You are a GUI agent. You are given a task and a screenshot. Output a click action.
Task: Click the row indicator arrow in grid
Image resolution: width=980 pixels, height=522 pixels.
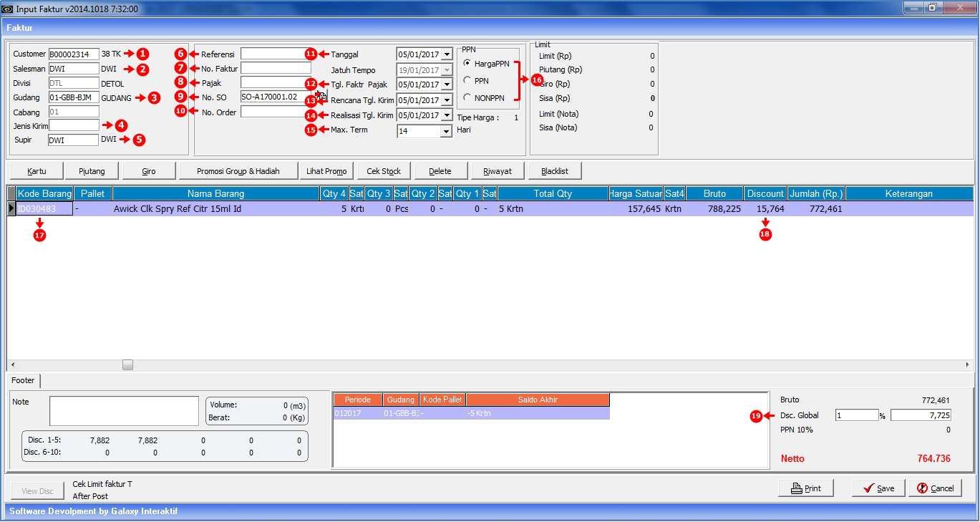coord(11,209)
